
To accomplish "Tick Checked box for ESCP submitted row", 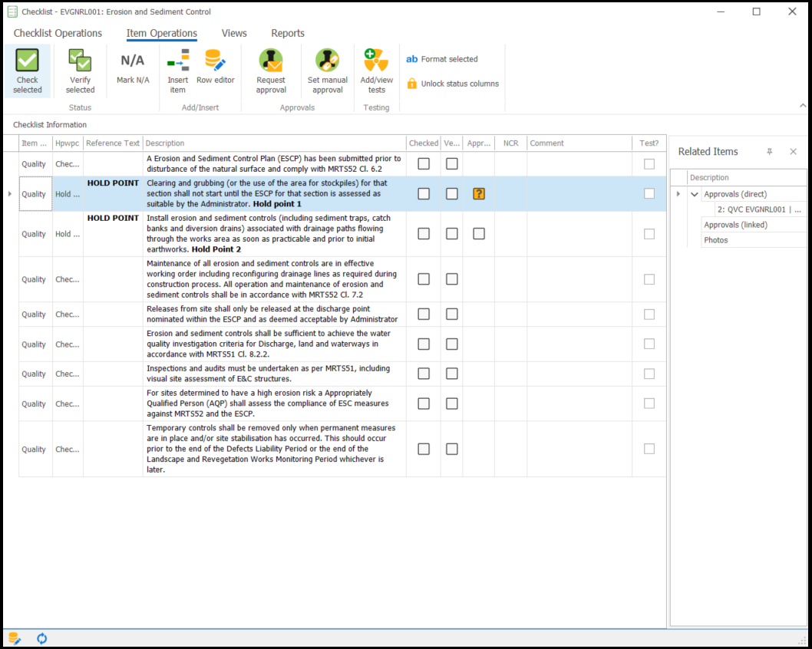I will [x=424, y=163].
